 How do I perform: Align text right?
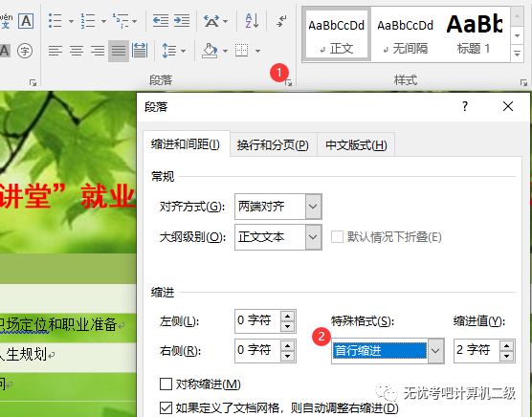(98, 51)
